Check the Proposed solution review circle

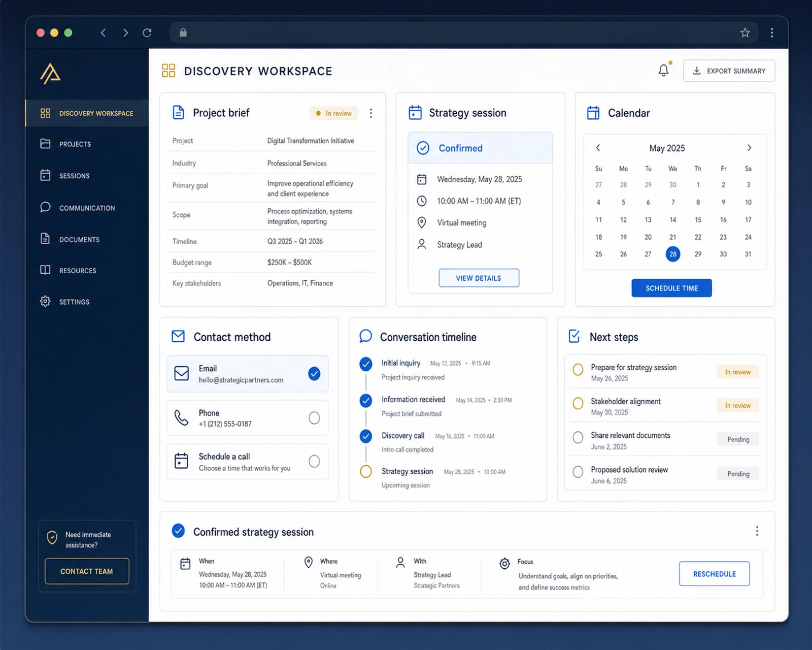coord(578,472)
